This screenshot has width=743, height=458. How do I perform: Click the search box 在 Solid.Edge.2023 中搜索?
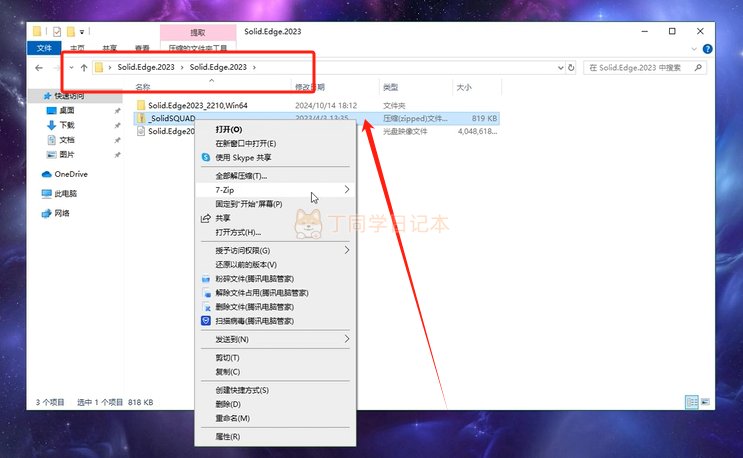coord(644,68)
